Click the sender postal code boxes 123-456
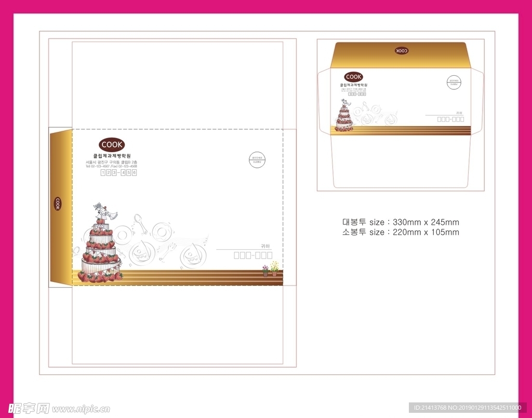The height and width of the screenshot is (418, 532). [x=118, y=172]
